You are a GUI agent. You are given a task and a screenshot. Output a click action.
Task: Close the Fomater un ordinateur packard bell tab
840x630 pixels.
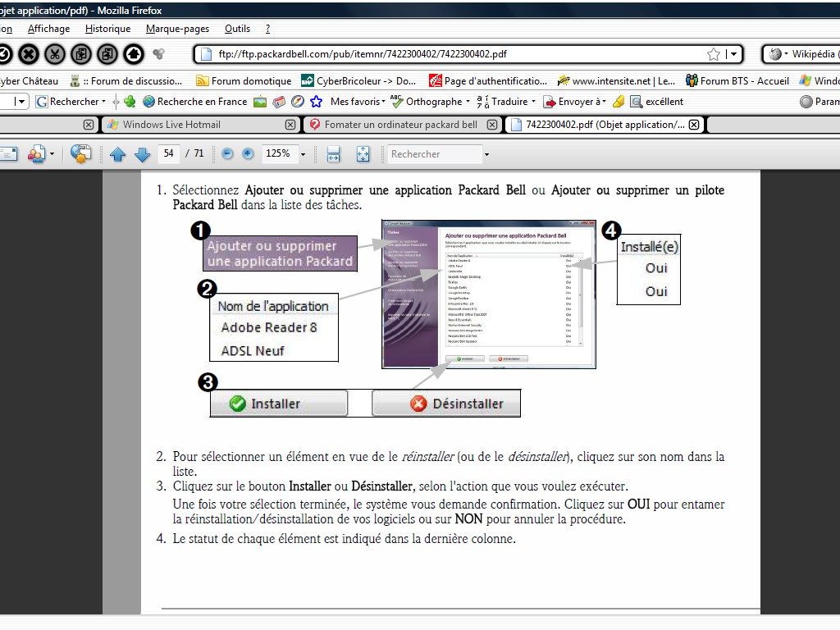coord(492,125)
